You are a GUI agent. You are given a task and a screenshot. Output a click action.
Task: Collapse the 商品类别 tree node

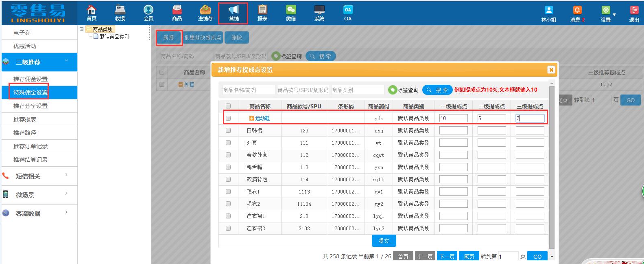pyautogui.click(x=82, y=29)
